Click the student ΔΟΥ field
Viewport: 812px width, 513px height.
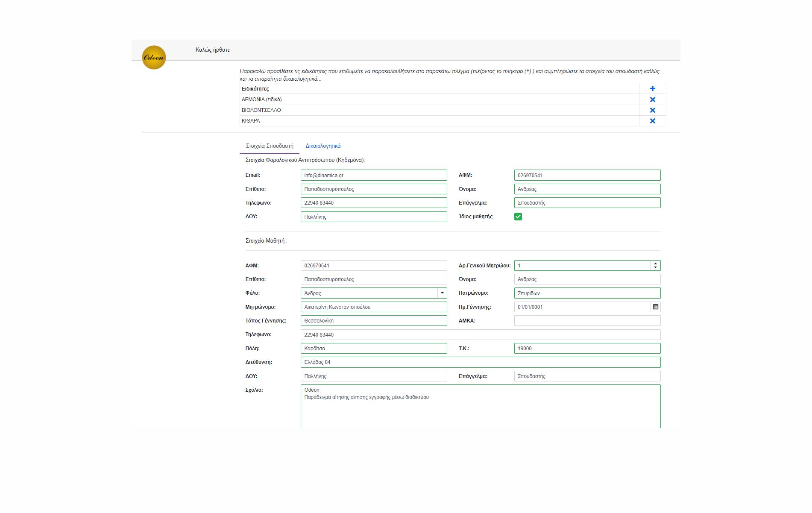[374, 376]
